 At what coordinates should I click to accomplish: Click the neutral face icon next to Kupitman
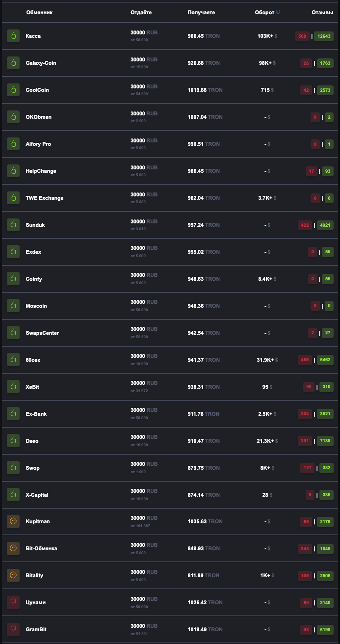click(x=13, y=521)
